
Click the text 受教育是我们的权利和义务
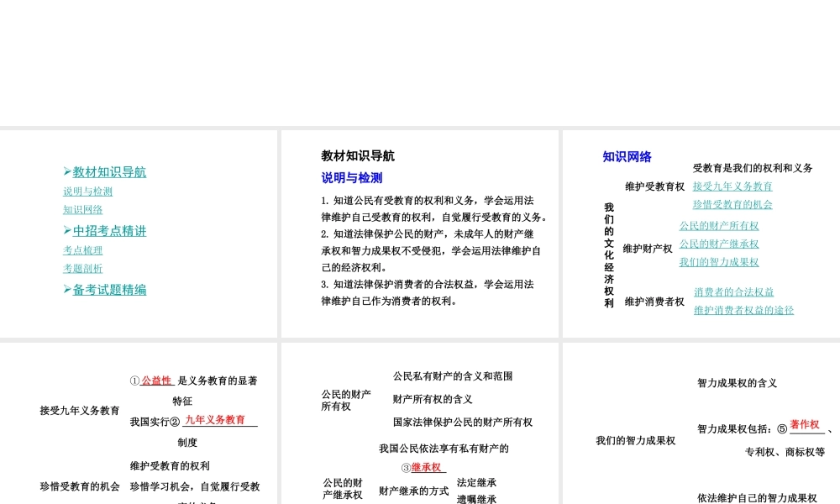pos(753,168)
